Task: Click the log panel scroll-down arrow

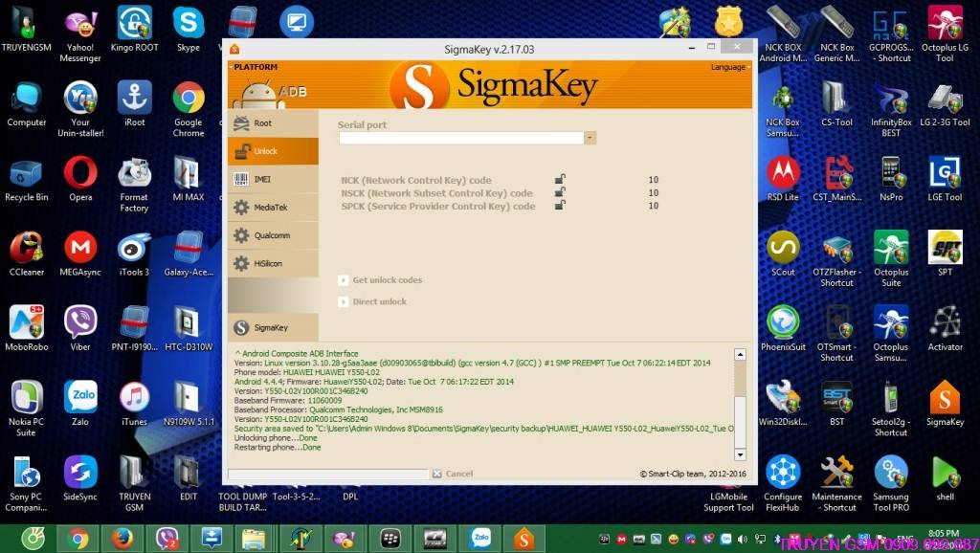Action: click(x=740, y=454)
